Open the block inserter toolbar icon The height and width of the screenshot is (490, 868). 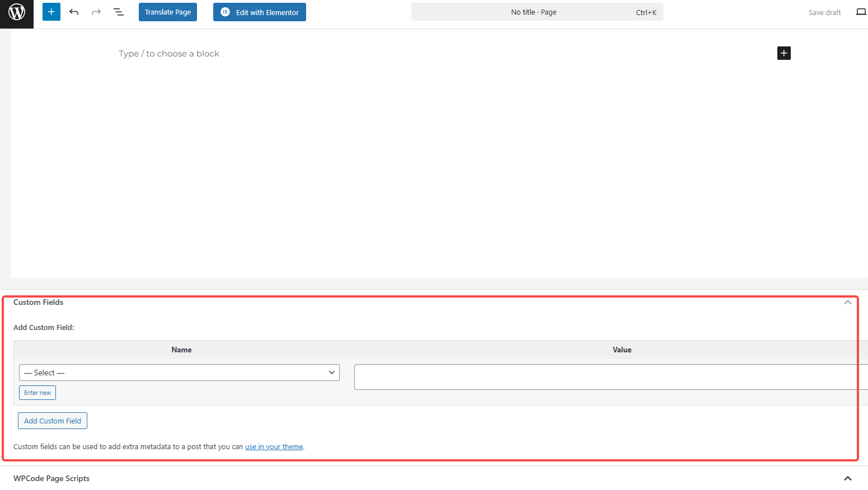51,11
